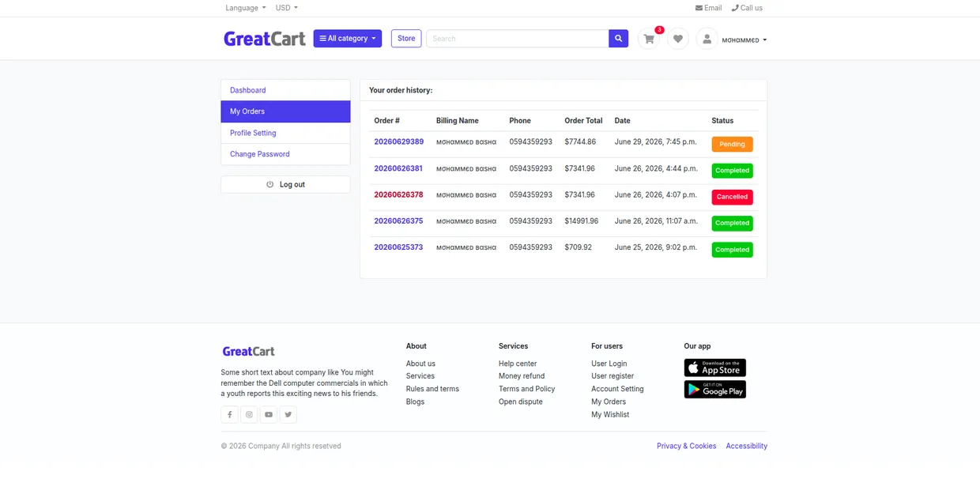Viewport: 980px width, 494px height.
Task: Click the Store button
Action: 406,39
